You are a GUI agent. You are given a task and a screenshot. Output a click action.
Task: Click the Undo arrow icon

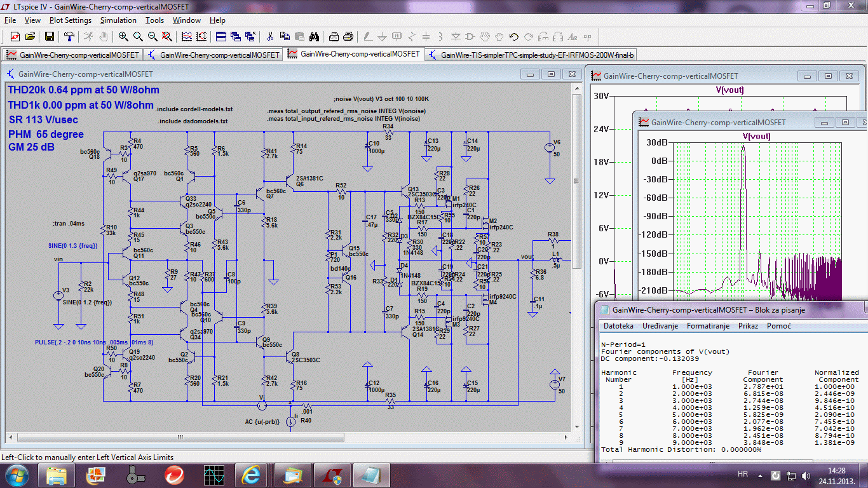pos(514,36)
